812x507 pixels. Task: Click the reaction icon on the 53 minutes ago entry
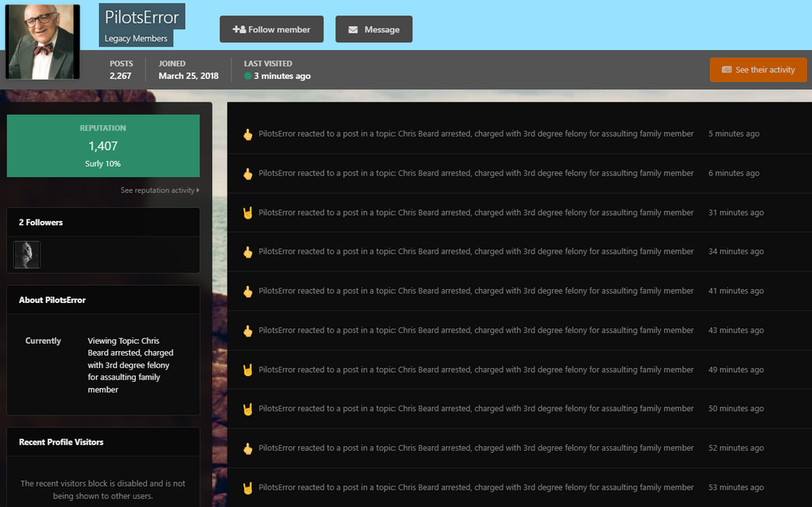pyautogui.click(x=248, y=487)
